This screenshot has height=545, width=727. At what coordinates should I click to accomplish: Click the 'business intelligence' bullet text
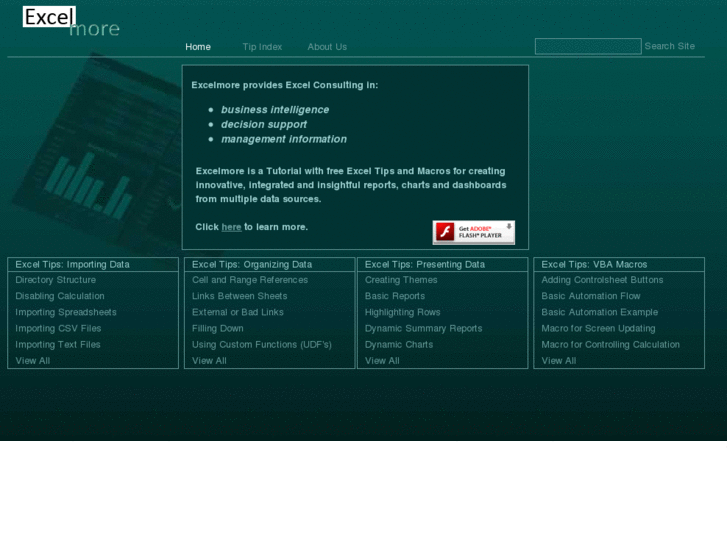pyautogui.click(x=275, y=109)
